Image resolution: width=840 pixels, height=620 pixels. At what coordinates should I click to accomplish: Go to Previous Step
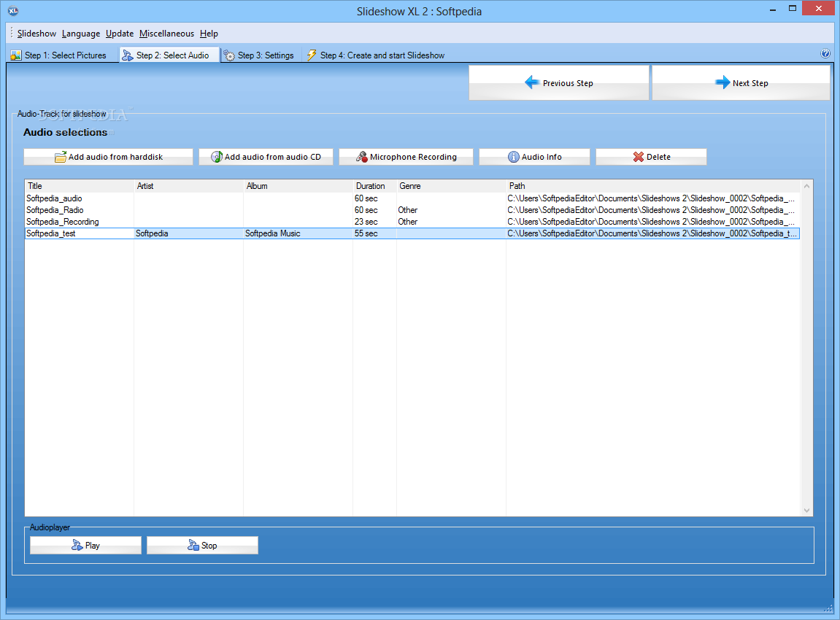click(559, 83)
